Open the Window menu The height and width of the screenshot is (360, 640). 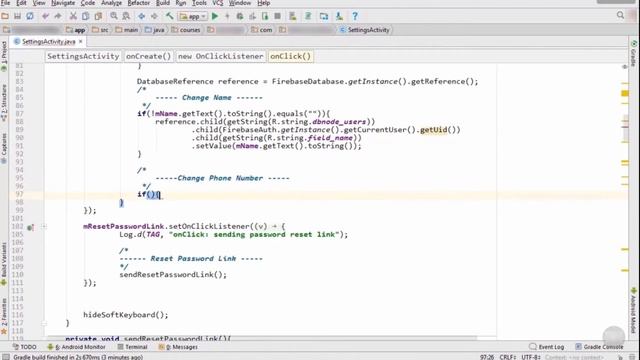(x=240, y=3)
